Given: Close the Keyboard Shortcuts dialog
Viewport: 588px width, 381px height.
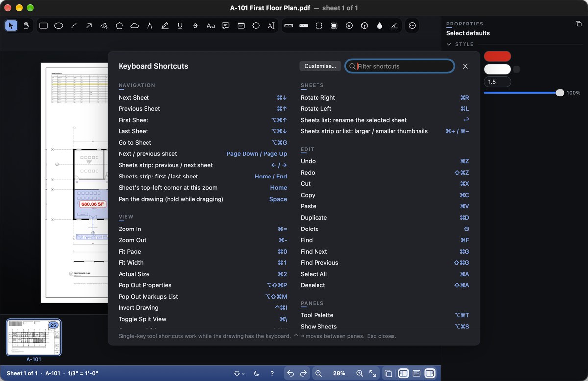Looking at the screenshot, I should 465,66.
